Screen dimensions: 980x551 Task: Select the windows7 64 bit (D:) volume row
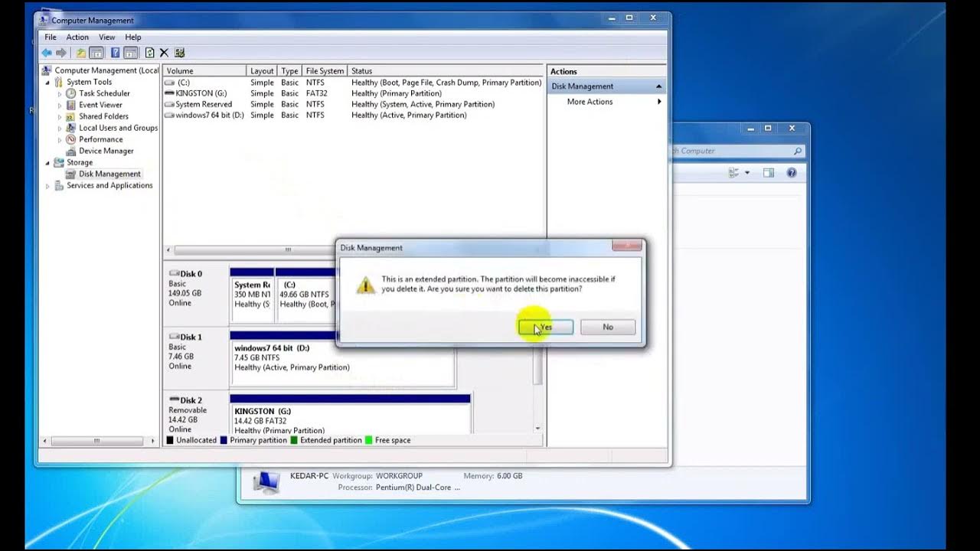pyautogui.click(x=354, y=115)
